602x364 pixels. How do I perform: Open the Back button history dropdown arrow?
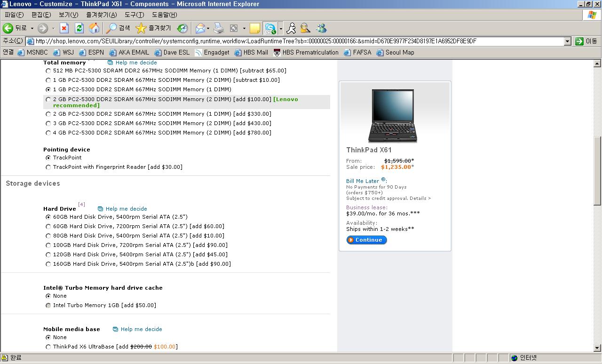[32, 28]
